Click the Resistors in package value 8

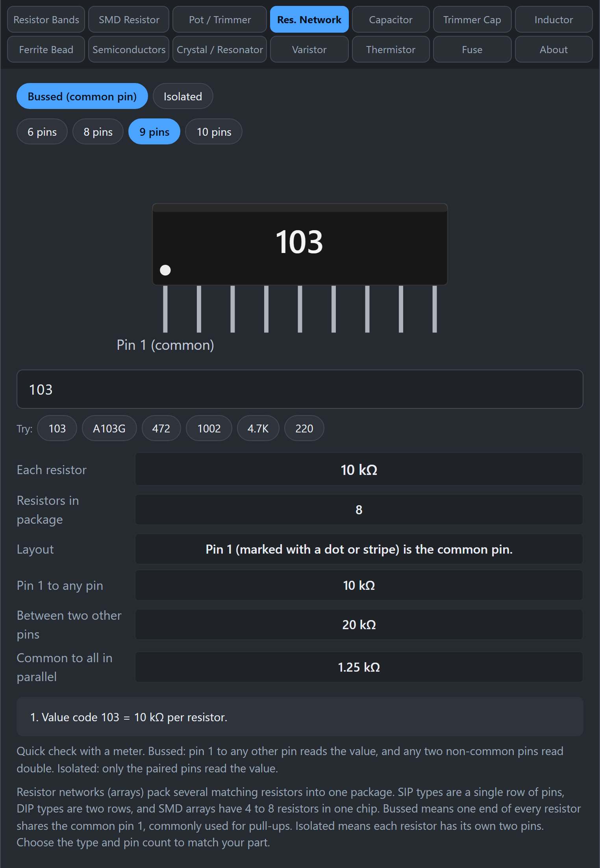[359, 510]
